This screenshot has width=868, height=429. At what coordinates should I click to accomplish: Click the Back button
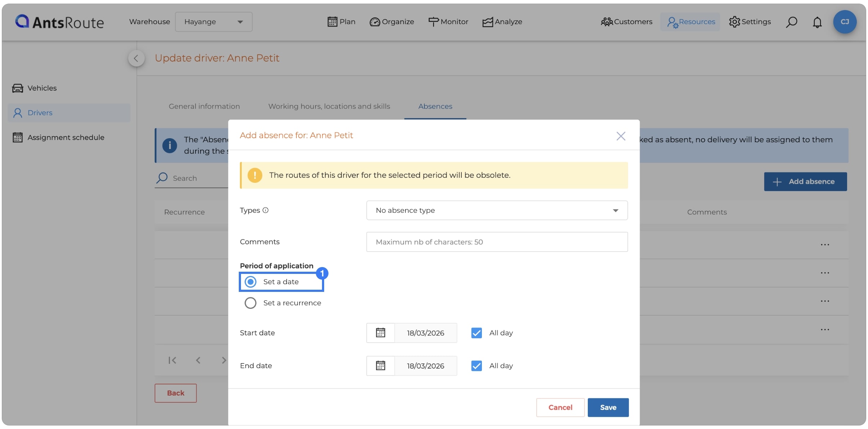(x=176, y=393)
